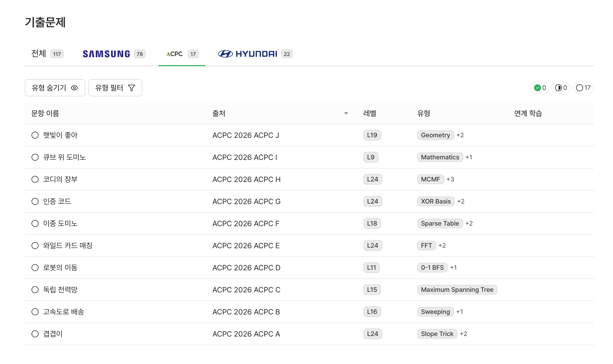Open problem 독립 전력망
The height and width of the screenshot is (364, 613).
point(60,290)
